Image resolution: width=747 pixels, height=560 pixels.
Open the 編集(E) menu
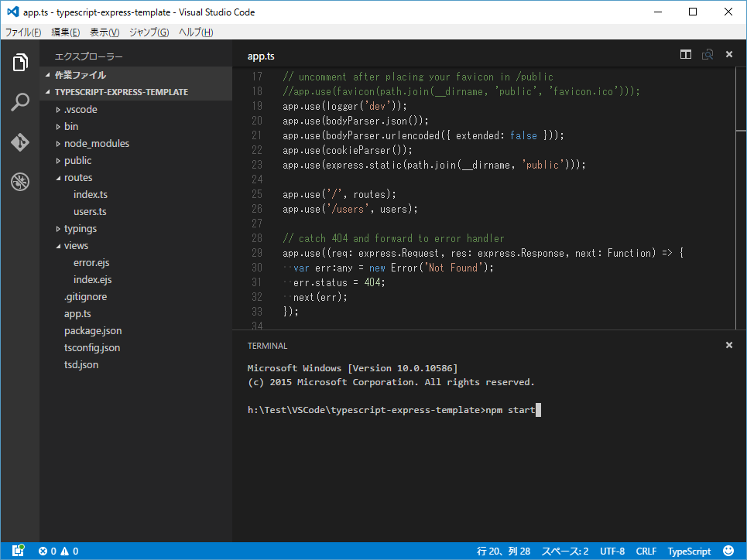coord(65,32)
